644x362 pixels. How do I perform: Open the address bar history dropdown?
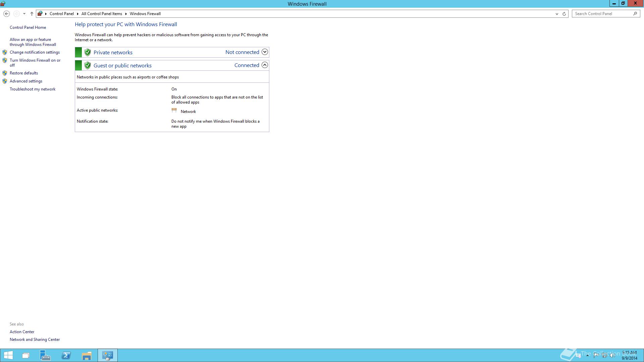[x=557, y=14]
